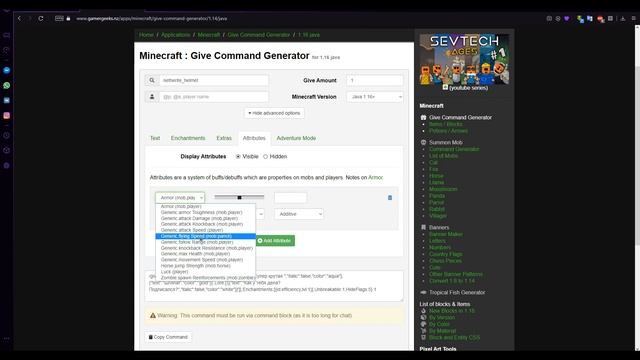Screen dimensions: 640x360
Task: Open the Armor attribute dropdown
Action: tap(180, 198)
